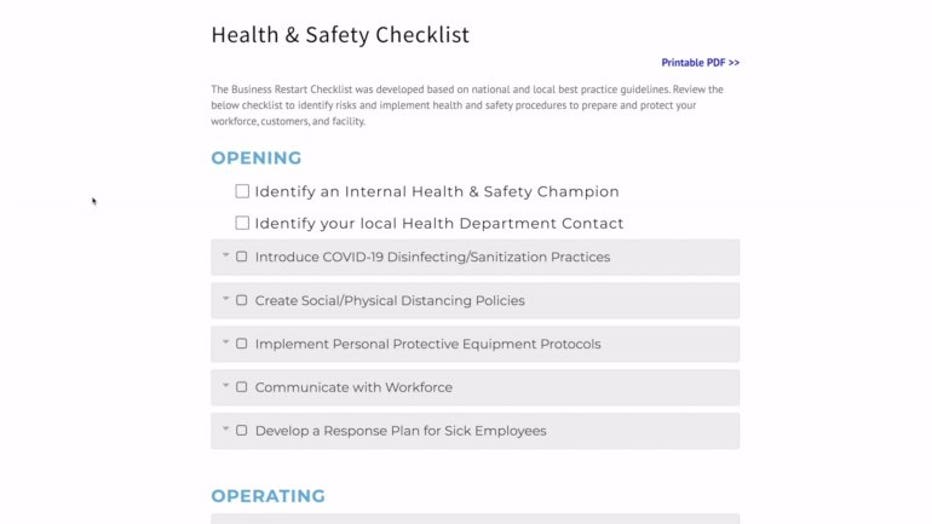The image size is (932, 524).
Task: Click the 'Create Social/Physical Distancing Policies' text
Action: pyautogui.click(x=389, y=300)
